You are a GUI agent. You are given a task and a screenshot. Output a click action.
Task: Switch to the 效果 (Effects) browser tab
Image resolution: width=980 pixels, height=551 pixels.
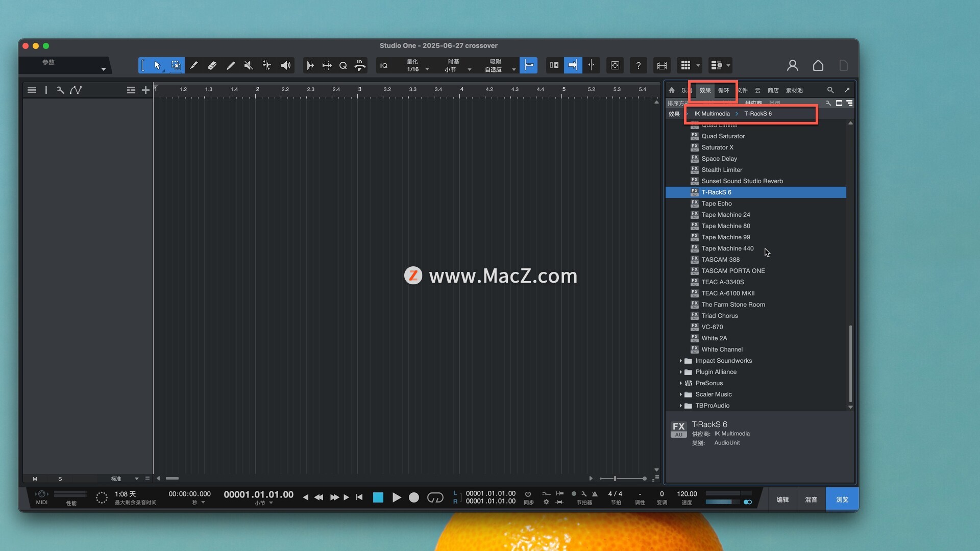tap(705, 90)
